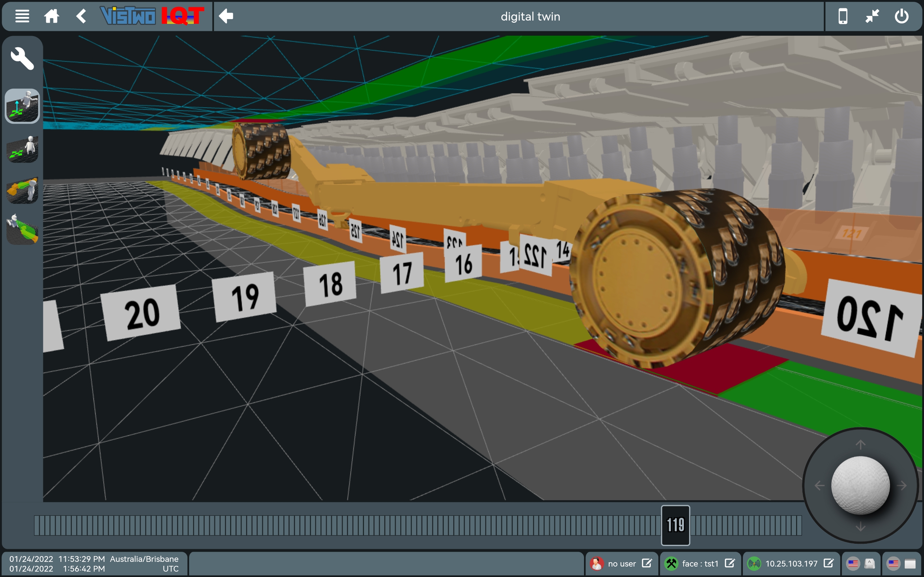The image size is (924, 577).
Task: Edit the face tst1 selection
Action: (x=730, y=563)
